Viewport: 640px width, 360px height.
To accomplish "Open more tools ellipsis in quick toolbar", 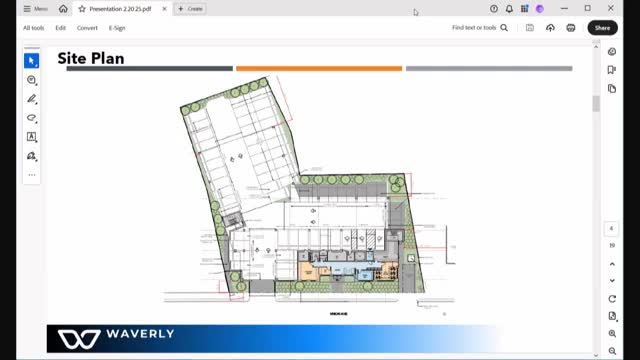I will (x=31, y=175).
